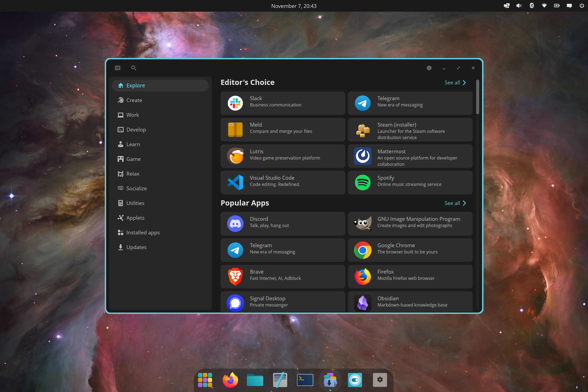Select Slack app icon
This screenshot has height=392, width=588.
(x=235, y=103)
